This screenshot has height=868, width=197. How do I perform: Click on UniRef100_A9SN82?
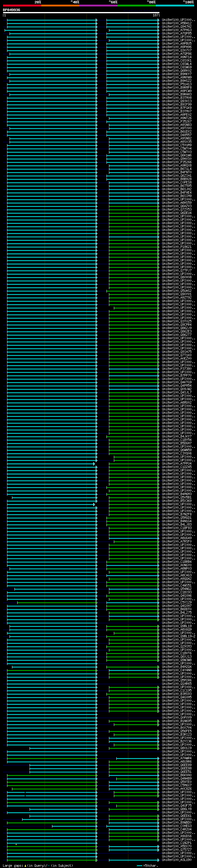pyautogui.click(x=177, y=138)
